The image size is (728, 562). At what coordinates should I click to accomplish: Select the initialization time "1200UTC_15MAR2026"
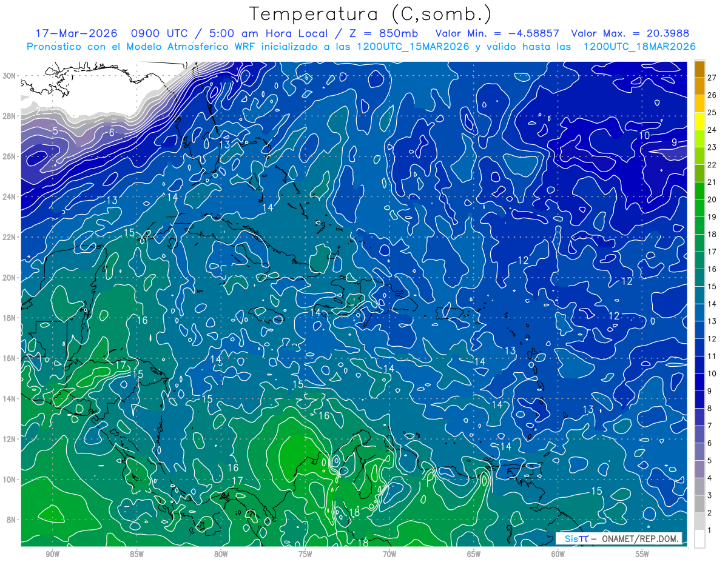(414, 47)
